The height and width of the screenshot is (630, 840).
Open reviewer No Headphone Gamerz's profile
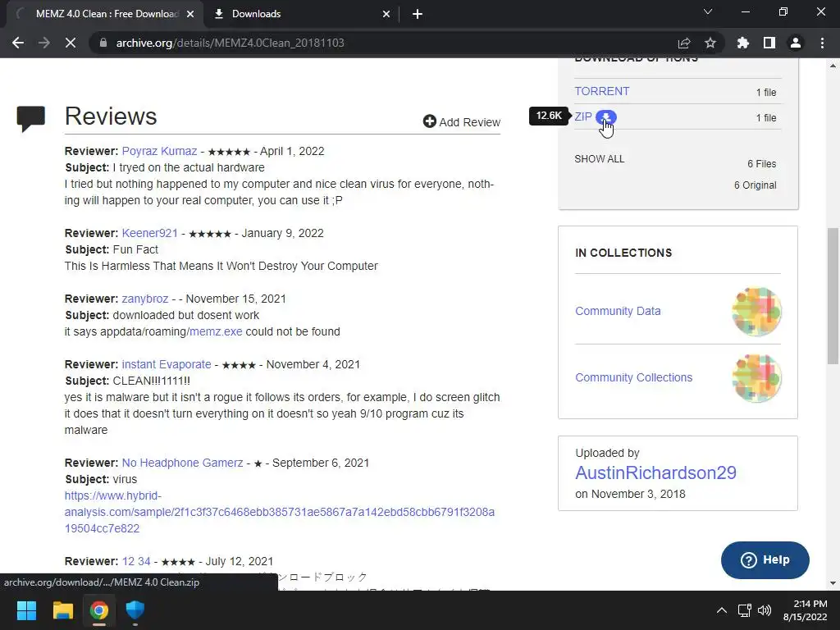click(182, 463)
